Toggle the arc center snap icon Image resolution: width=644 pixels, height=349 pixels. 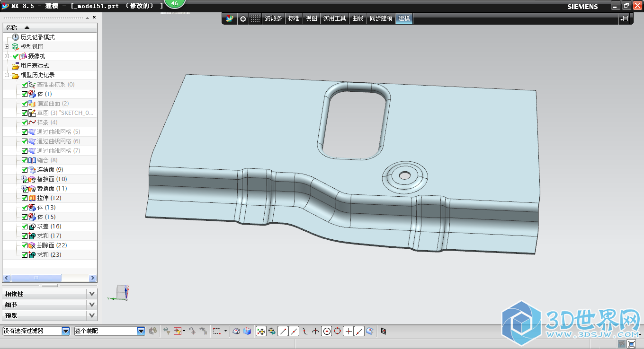327,331
